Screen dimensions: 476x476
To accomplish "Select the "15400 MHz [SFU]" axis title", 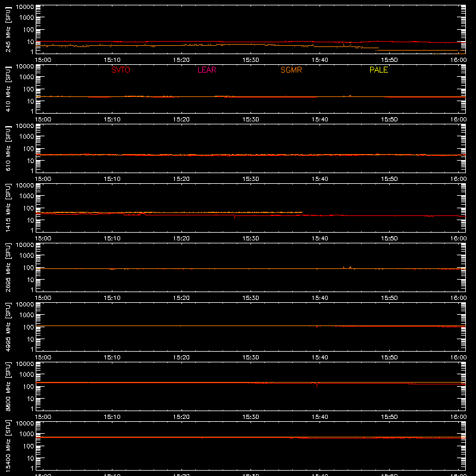I will click(8, 446).
